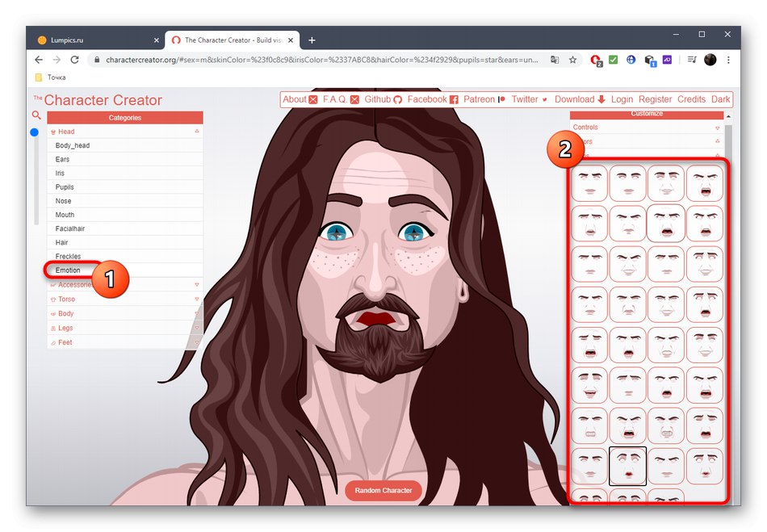Viewport: 767px width, 532px height.
Task: Select the Freckles item
Action: (124, 256)
